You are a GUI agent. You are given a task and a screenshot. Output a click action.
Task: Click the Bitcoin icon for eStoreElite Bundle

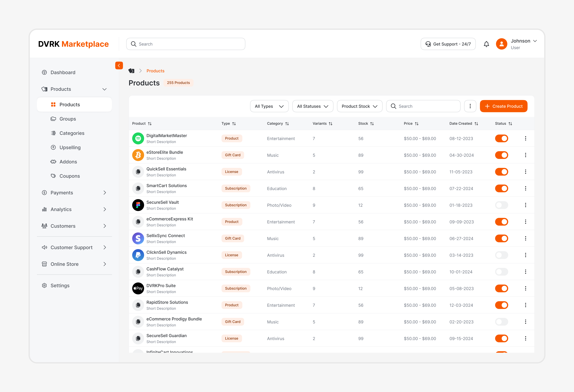point(138,155)
